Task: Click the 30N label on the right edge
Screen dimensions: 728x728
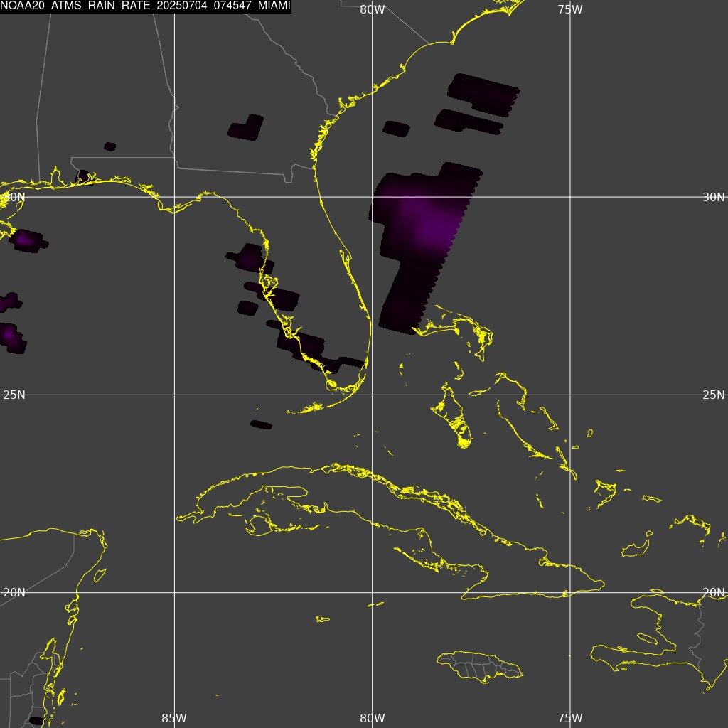Action: click(x=713, y=198)
